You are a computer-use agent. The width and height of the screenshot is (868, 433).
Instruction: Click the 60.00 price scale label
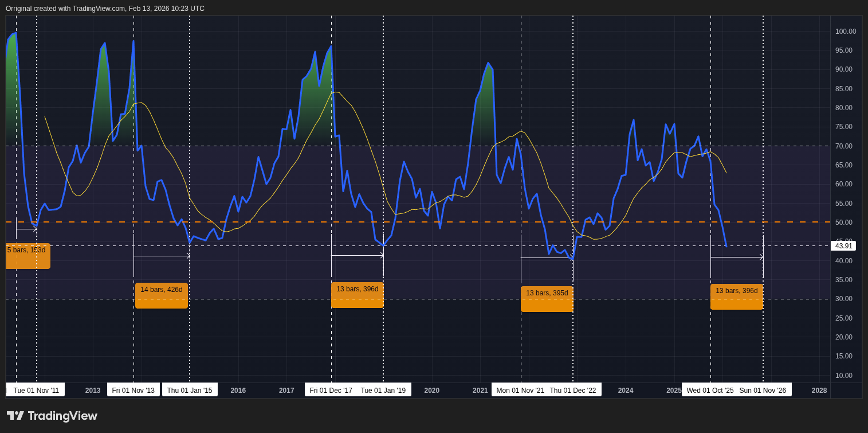click(844, 184)
